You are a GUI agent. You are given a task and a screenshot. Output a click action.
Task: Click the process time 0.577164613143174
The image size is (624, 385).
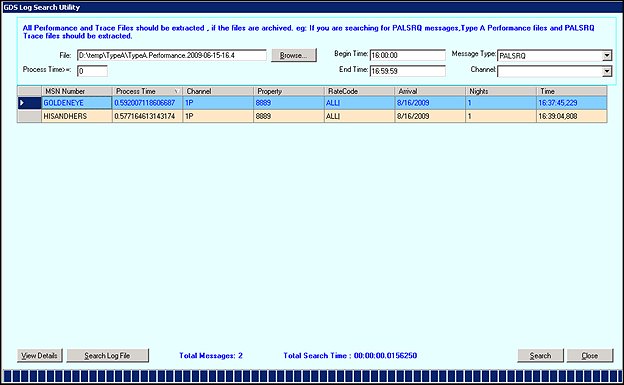pos(148,116)
